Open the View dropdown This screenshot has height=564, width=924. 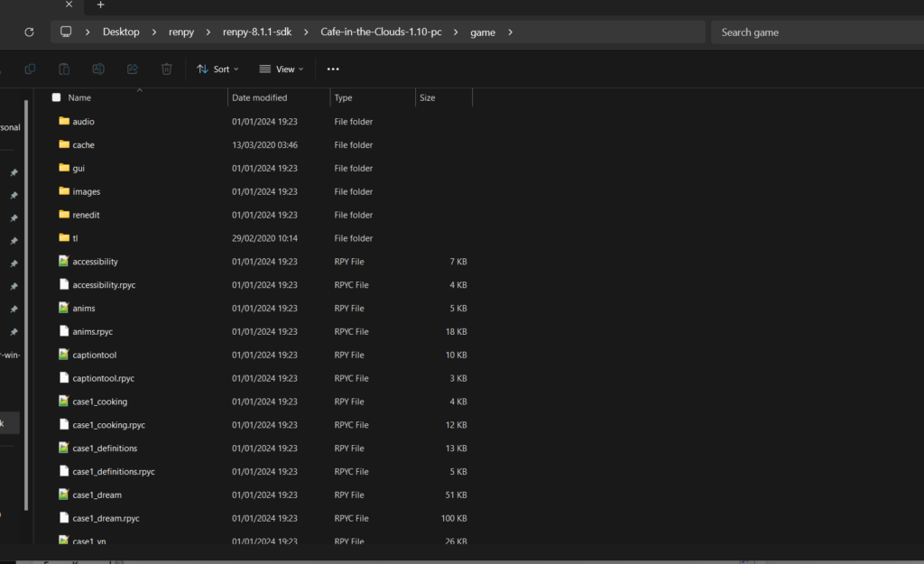coord(282,69)
